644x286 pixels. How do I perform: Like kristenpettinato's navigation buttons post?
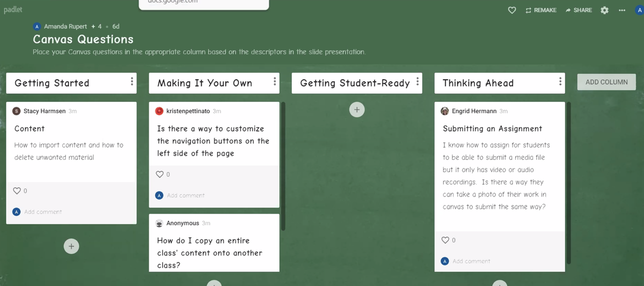pyautogui.click(x=159, y=174)
